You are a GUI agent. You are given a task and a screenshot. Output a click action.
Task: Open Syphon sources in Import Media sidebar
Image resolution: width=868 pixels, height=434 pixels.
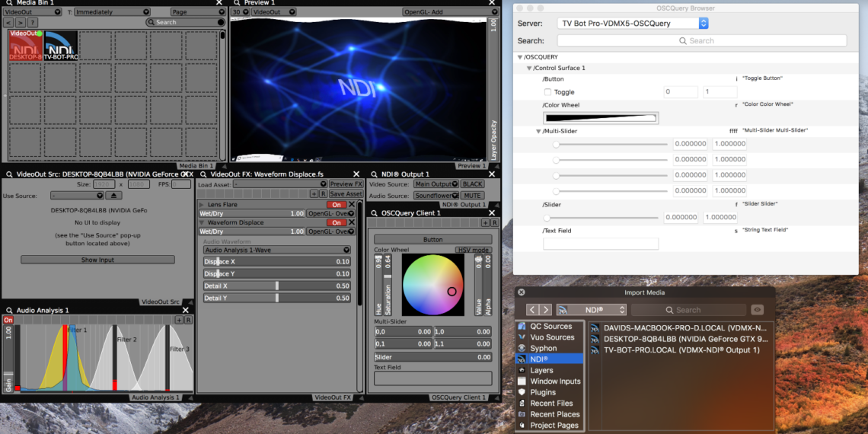pos(543,348)
